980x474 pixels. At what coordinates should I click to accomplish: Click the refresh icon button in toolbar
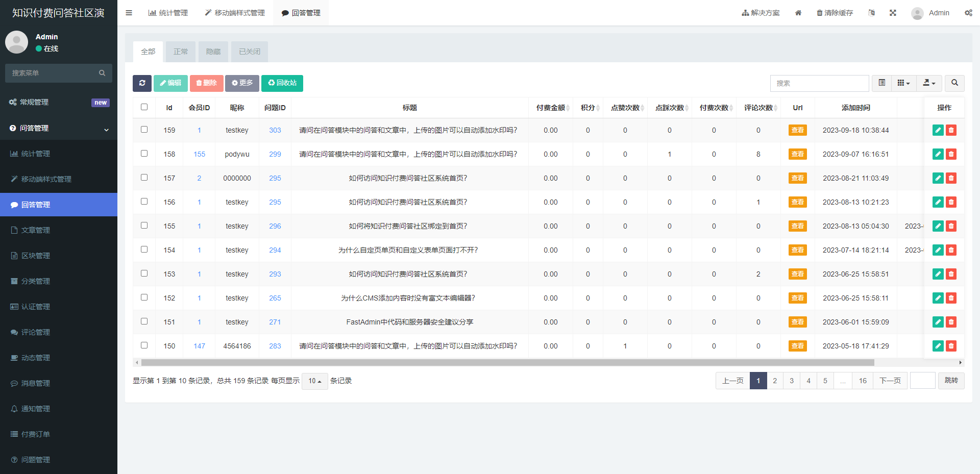pos(142,83)
